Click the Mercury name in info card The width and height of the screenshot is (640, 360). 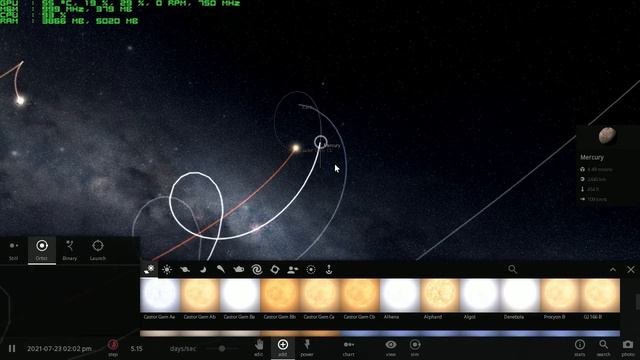click(x=592, y=157)
